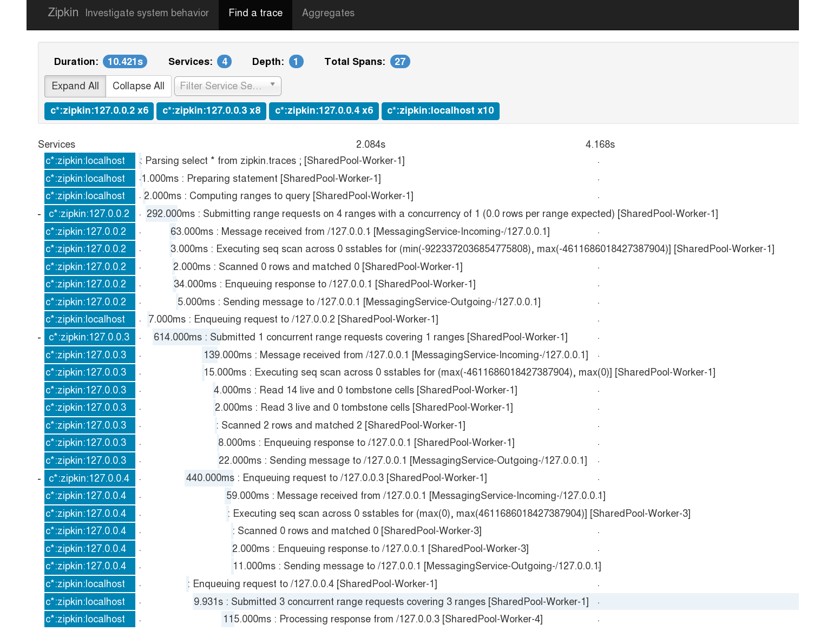Click the 127.0.0.3 service label on the 139.000ms row
Screen dimensions: 826x644
coord(90,355)
